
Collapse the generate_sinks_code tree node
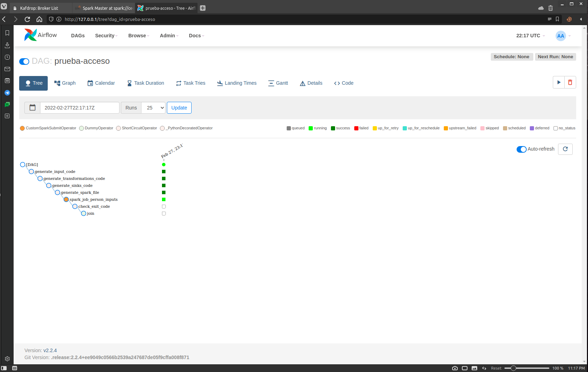coord(49,185)
